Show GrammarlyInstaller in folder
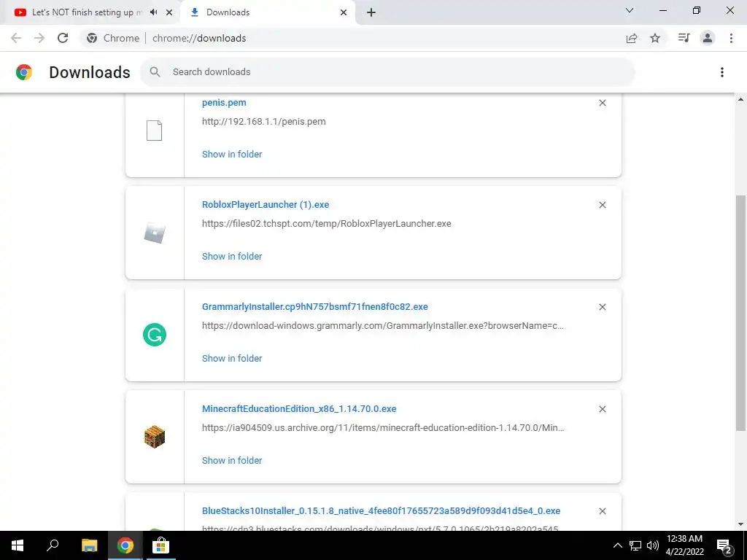 (232, 359)
